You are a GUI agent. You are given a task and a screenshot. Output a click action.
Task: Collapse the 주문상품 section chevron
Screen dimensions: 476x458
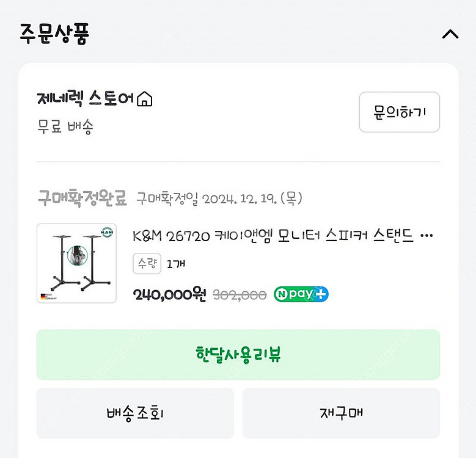(x=450, y=34)
